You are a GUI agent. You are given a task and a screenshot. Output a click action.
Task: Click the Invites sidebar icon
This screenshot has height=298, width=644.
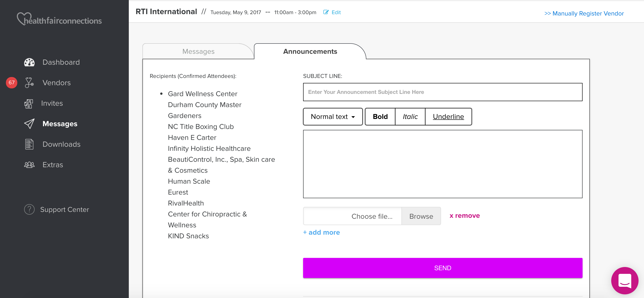click(x=28, y=103)
